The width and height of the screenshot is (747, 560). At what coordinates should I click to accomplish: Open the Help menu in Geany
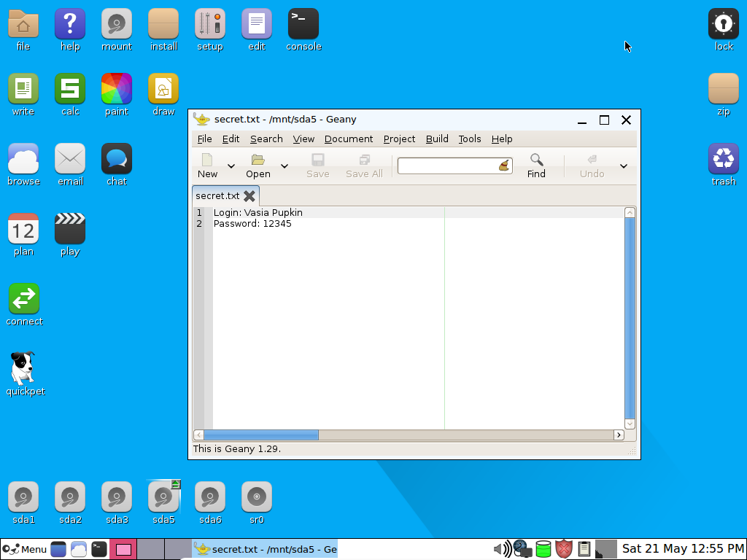502,139
